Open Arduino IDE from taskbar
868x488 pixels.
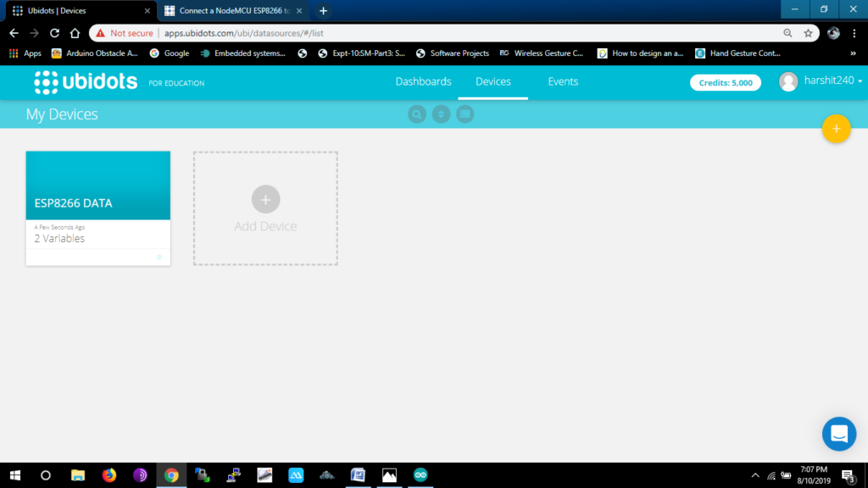coord(420,475)
